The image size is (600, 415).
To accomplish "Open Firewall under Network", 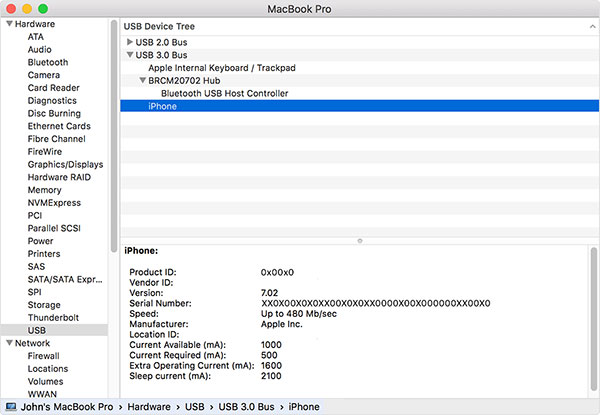I will click(x=43, y=356).
